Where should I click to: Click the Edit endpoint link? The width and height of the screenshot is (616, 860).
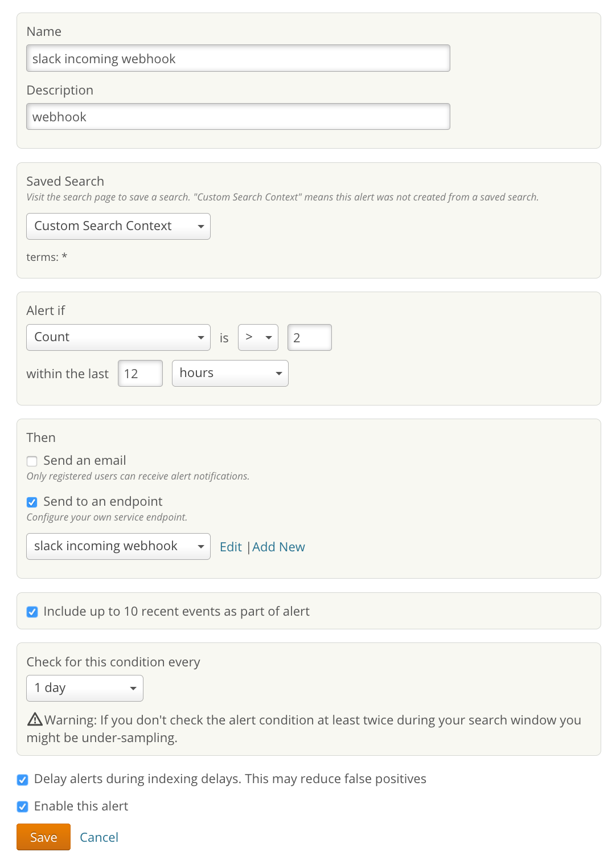(x=231, y=547)
